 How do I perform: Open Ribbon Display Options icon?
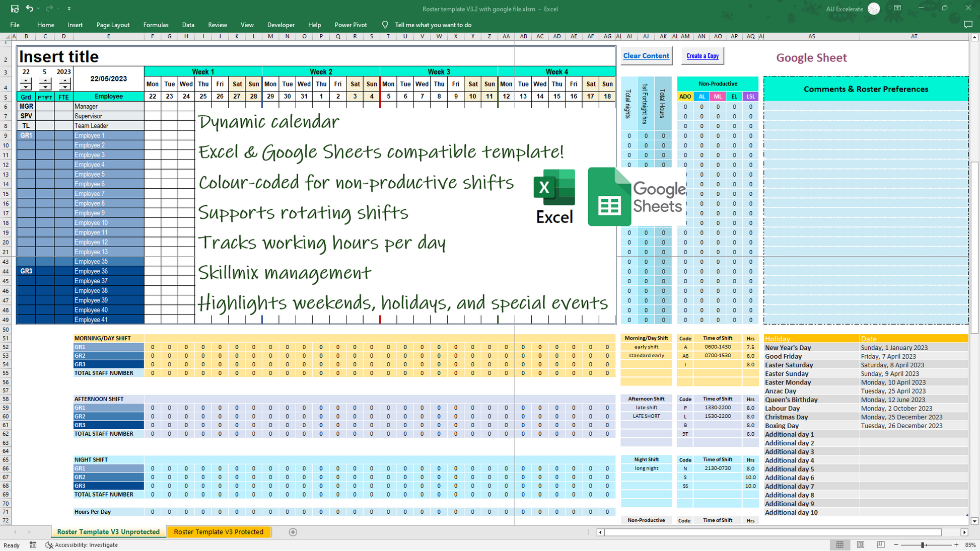point(897,9)
